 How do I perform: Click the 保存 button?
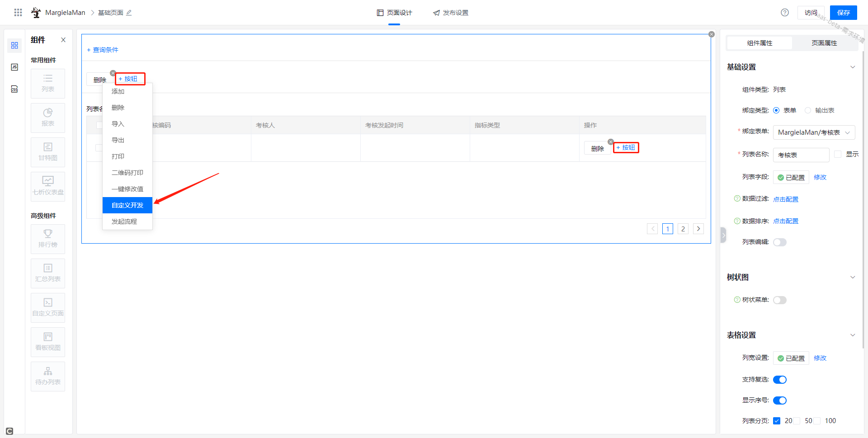pos(844,13)
